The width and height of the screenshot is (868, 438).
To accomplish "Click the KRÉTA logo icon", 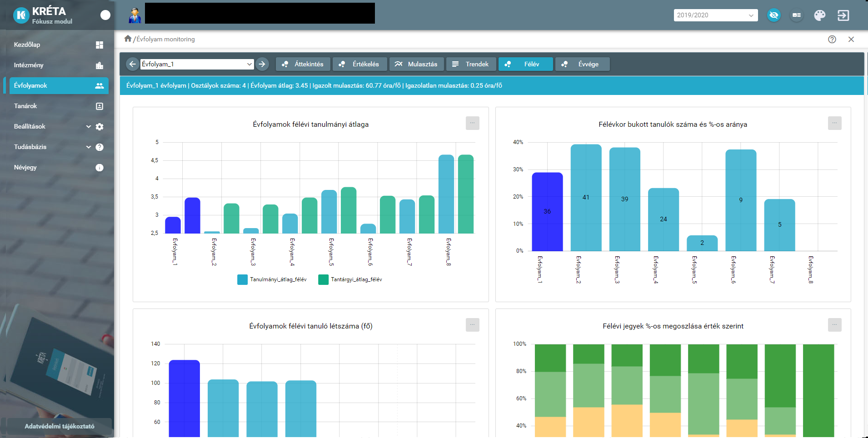I will (21, 15).
